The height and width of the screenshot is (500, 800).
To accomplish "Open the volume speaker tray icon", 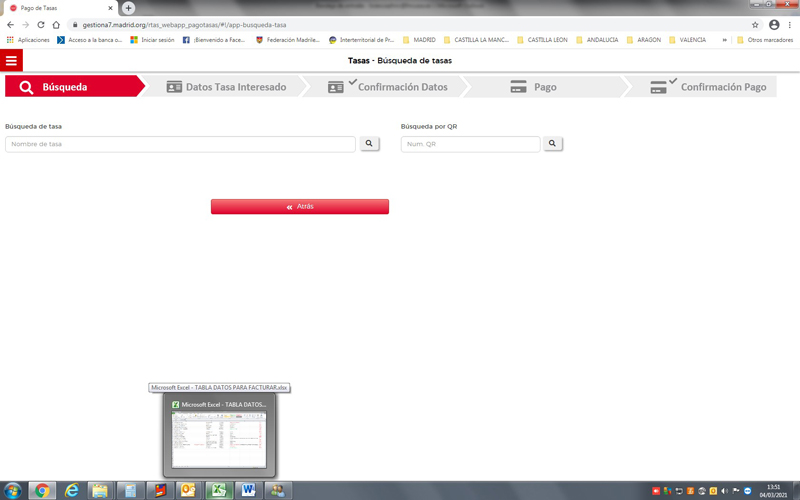I will click(725, 491).
